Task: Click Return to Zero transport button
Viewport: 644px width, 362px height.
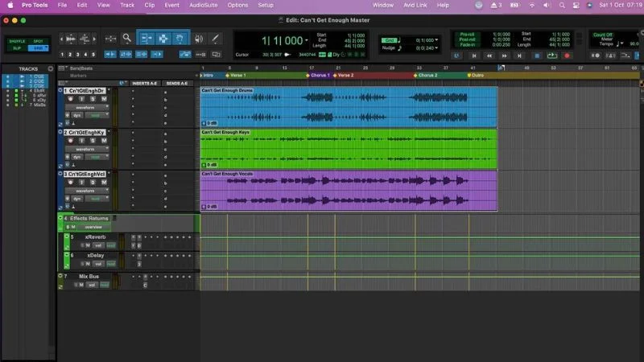Action: (474, 56)
